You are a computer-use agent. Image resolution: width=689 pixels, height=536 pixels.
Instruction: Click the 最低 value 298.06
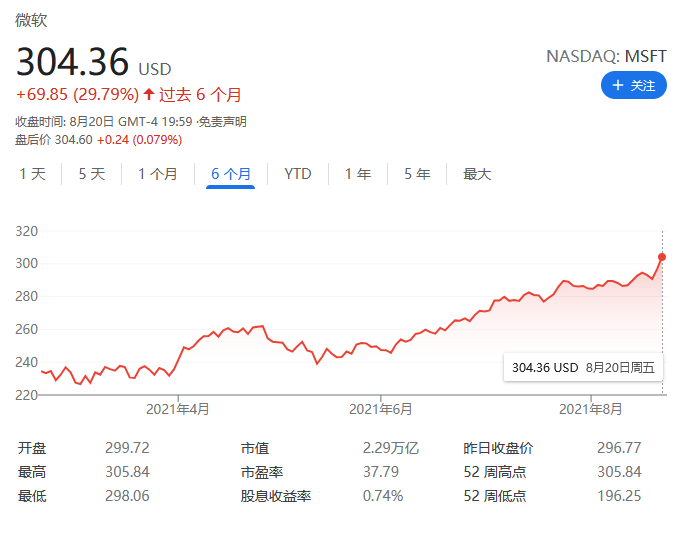click(127, 496)
